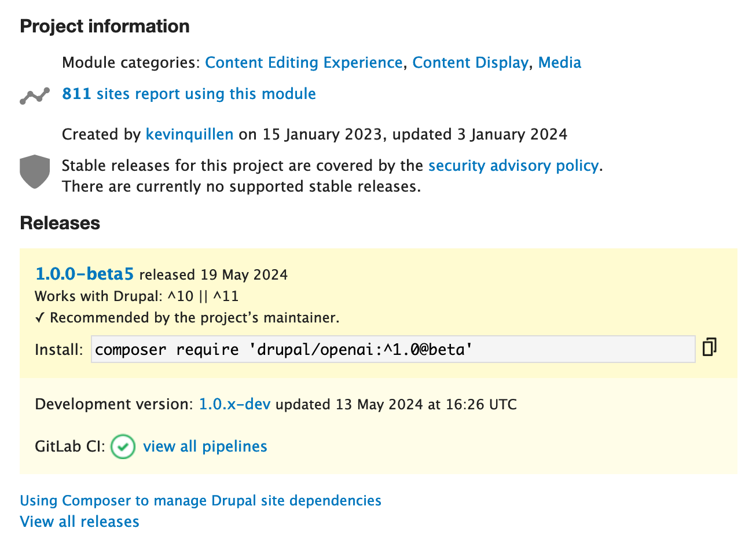This screenshot has height=550, width=756.
Task: Open the security advisory policy page
Action: (x=513, y=166)
